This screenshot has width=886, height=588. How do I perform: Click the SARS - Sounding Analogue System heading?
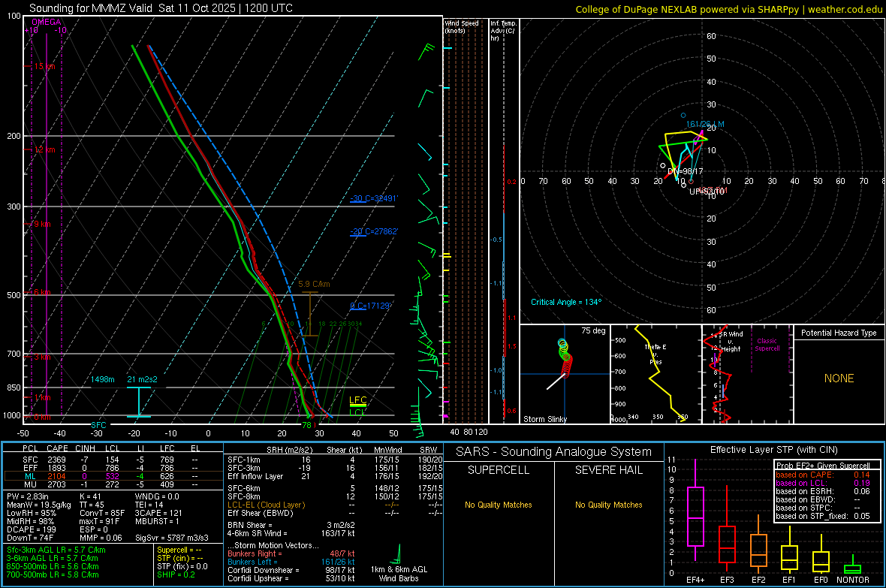[554, 452]
